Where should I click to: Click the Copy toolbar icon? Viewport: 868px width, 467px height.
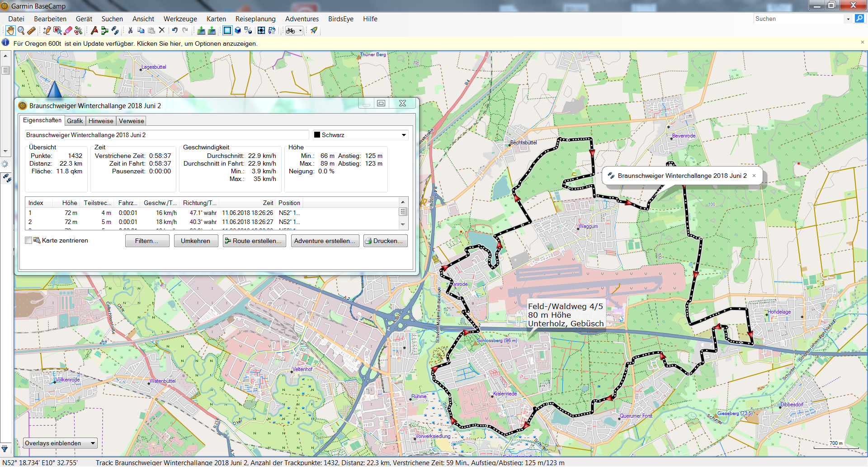coord(141,31)
